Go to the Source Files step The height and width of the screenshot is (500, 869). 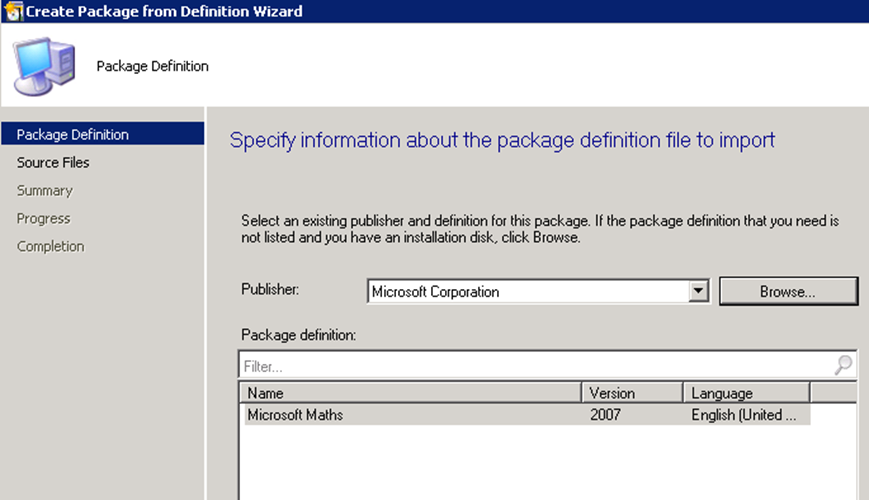click(53, 162)
